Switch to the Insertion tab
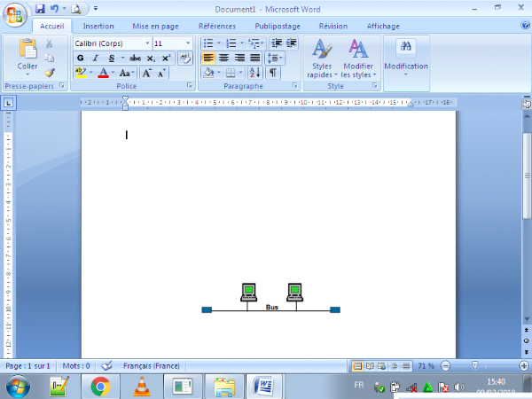Screen dimensions: 532x399 click(x=98, y=26)
